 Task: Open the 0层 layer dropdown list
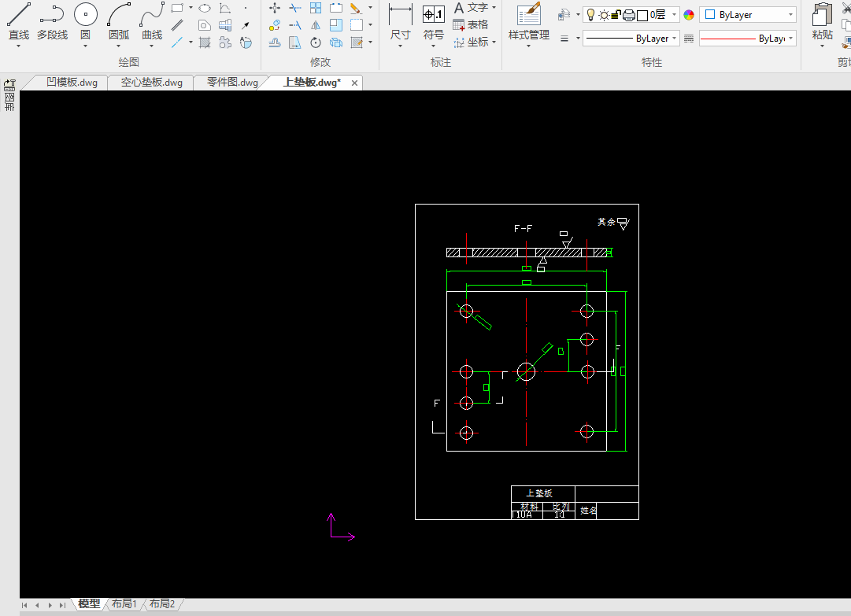(674, 15)
